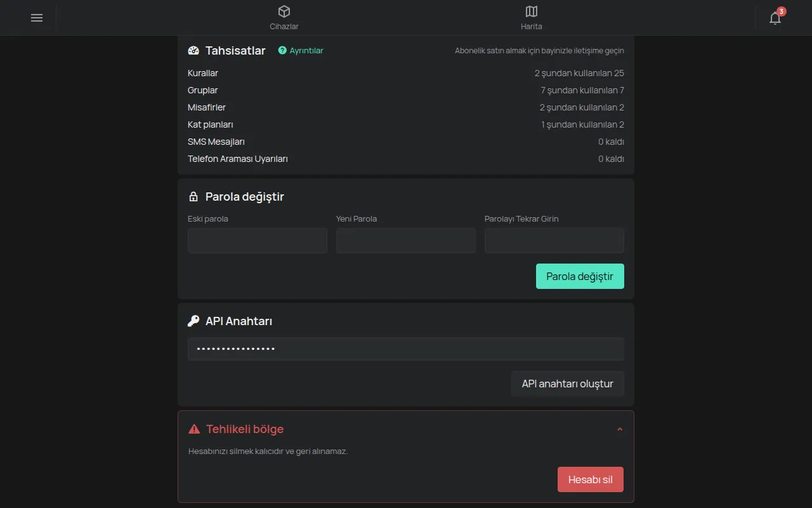Focus the Parolayı Tekrar Girin field
Screen dimensions: 812x508
click(554, 241)
